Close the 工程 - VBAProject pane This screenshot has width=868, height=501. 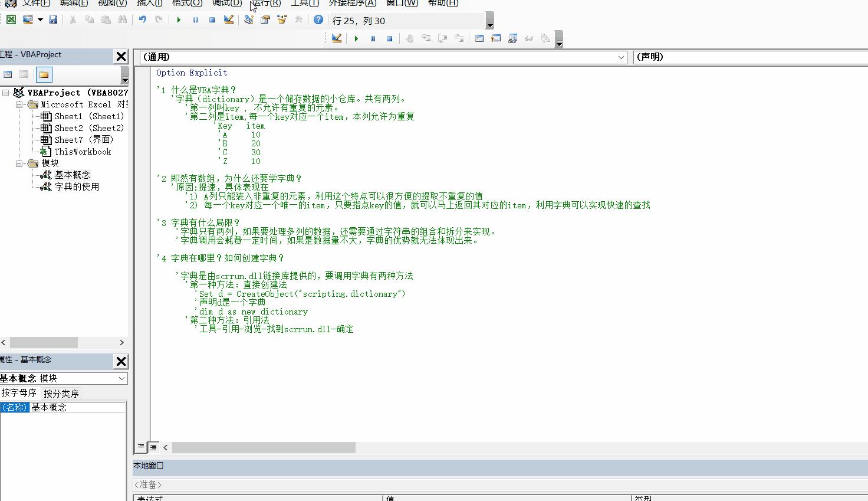coord(121,56)
